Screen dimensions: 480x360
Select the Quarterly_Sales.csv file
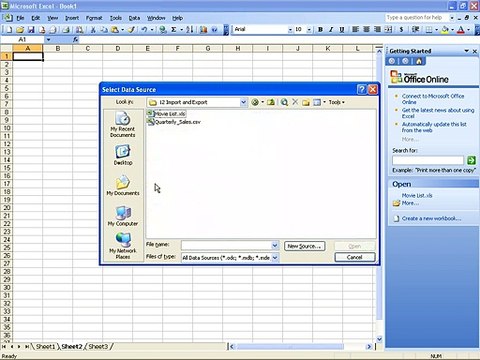coord(174,122)
